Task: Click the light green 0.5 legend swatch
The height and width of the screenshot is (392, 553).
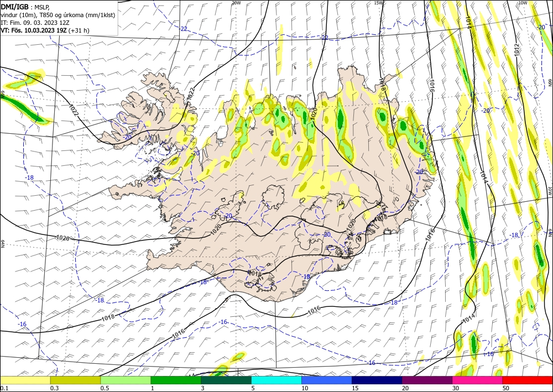Action: (x=126, y=380)
